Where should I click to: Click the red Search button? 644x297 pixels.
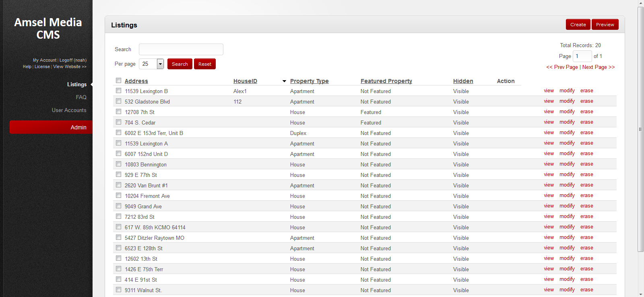point(180,64)
